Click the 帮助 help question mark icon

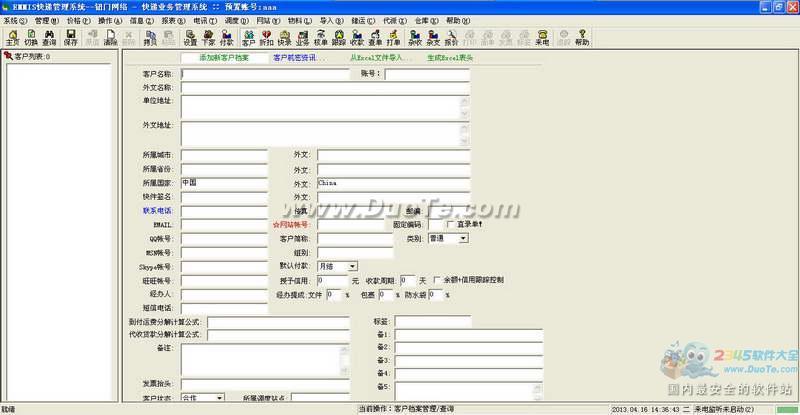(x=582, y=38)
